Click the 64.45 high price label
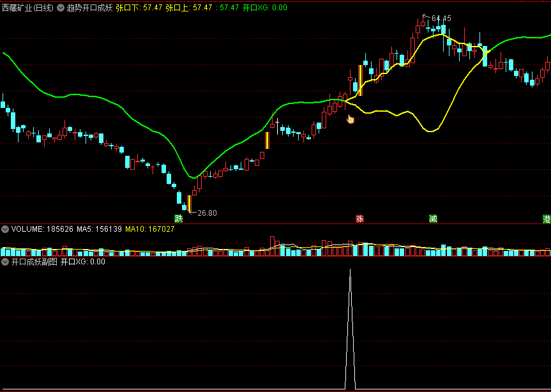This screenshot has height=392, width=551. 441,19
